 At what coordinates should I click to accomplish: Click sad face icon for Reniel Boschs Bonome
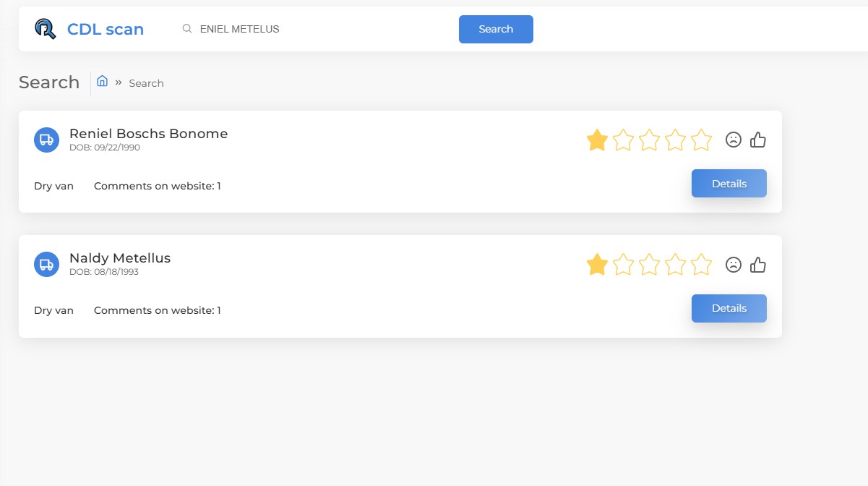(734, 140)
